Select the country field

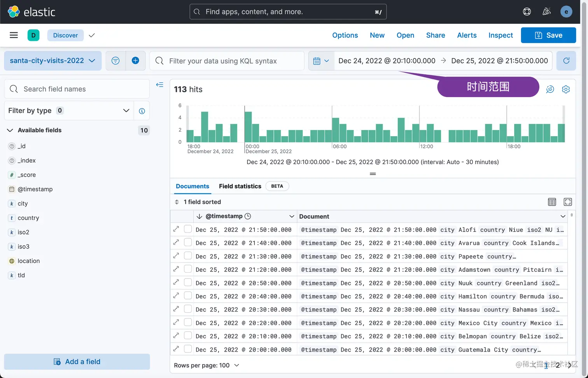[28, 218]
